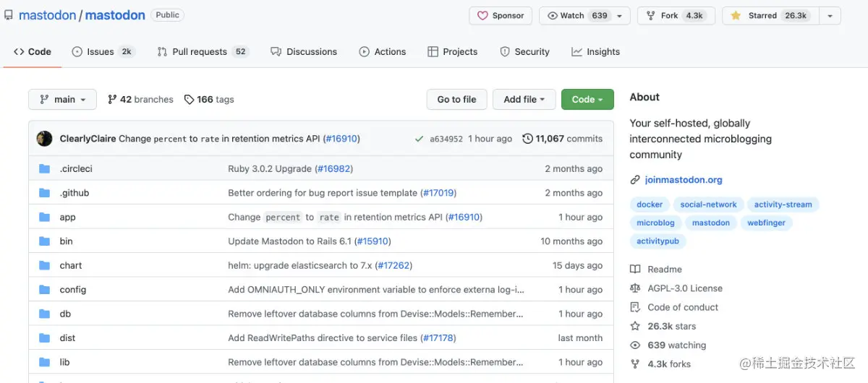Click the icon beside Code of conduct
The width and height of the screenshot is (868, 383).
(635, 307)
